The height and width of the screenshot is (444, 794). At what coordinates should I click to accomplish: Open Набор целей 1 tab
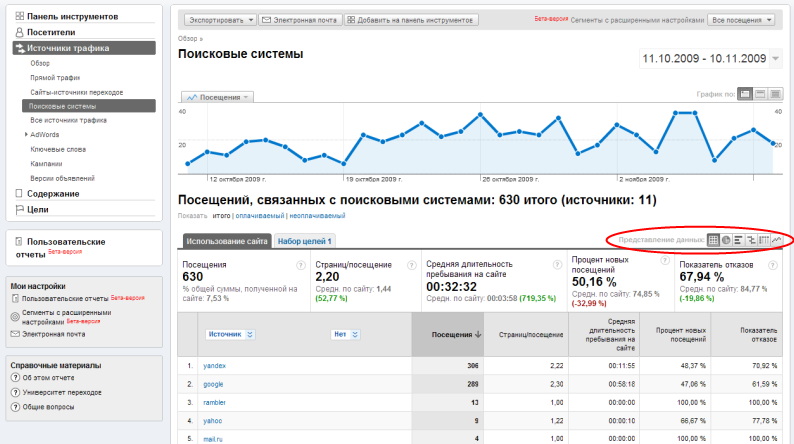304,241
